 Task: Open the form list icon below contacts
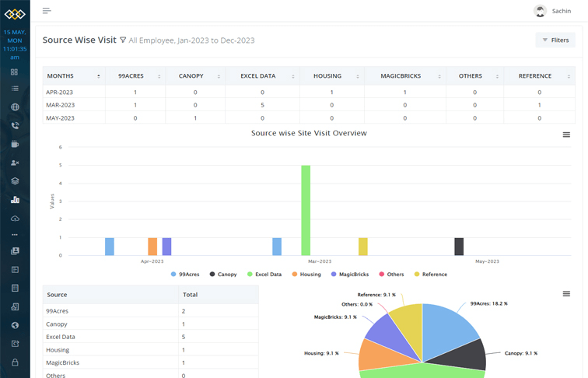15,270
